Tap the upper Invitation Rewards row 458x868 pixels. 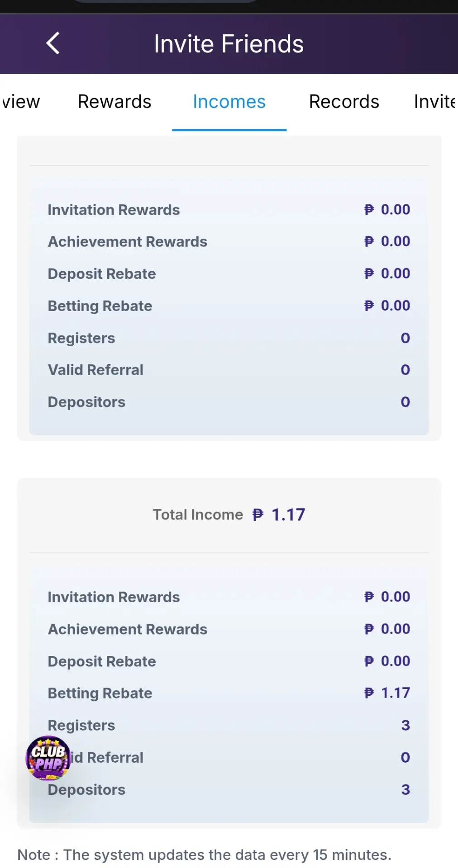coord(229,210)
